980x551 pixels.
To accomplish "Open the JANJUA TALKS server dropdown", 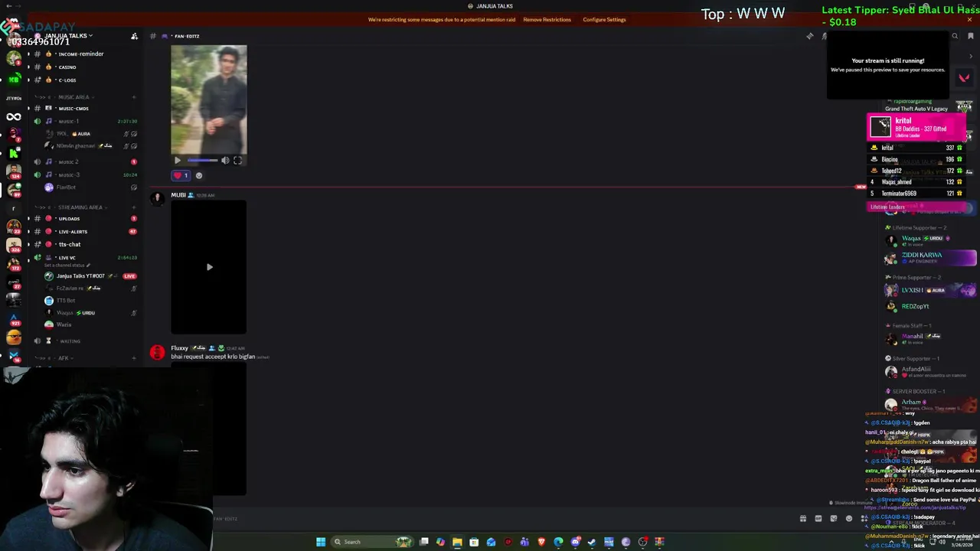I will point(67,36).
